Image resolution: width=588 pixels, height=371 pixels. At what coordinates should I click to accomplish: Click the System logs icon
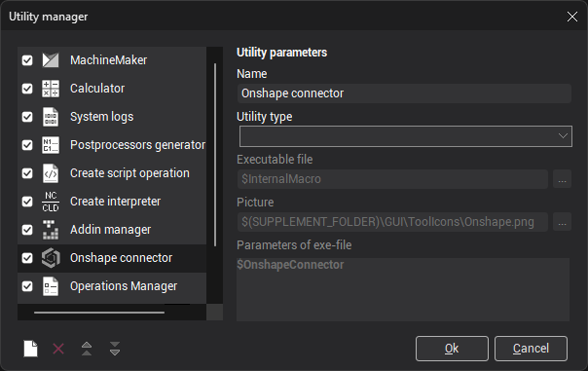coord(51,117)
